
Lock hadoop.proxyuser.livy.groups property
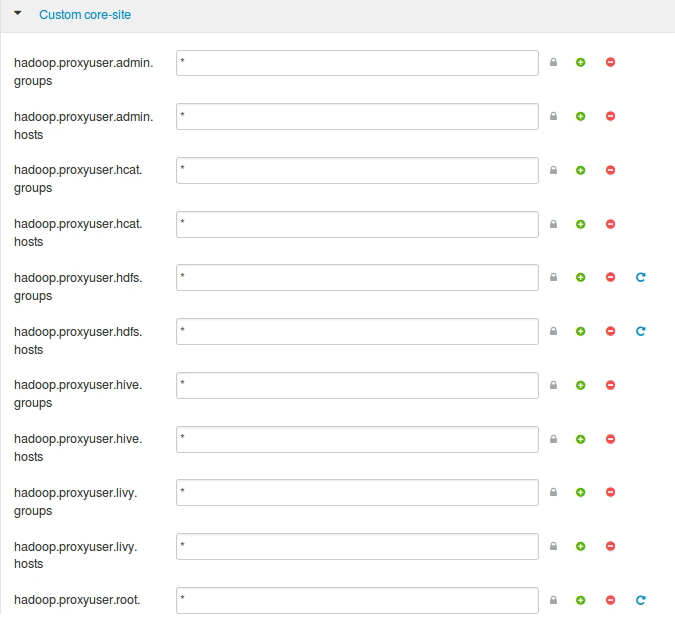point(554,492)
